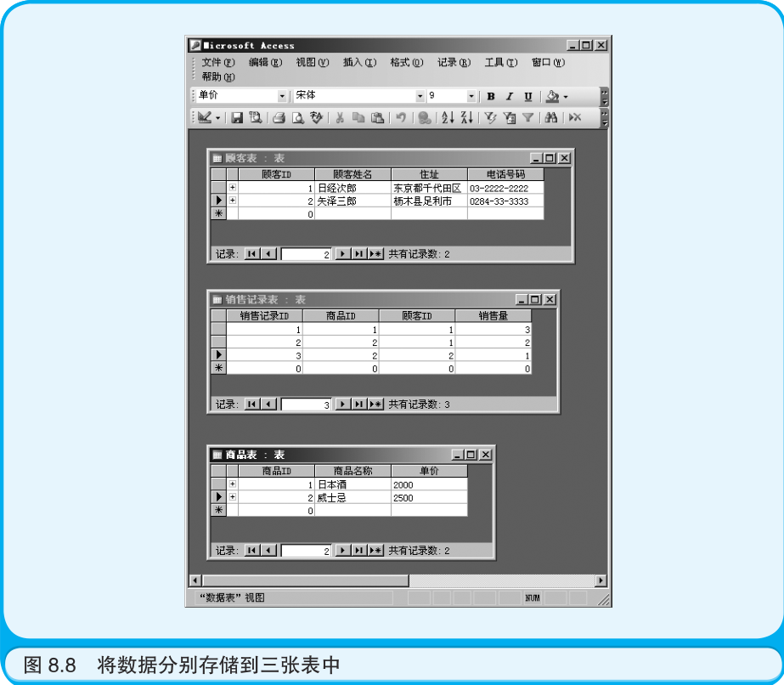This screenshot has height=685, width=784.
Task: Add new record in 商品表 navigator
Action: click(x=375, y=551)
